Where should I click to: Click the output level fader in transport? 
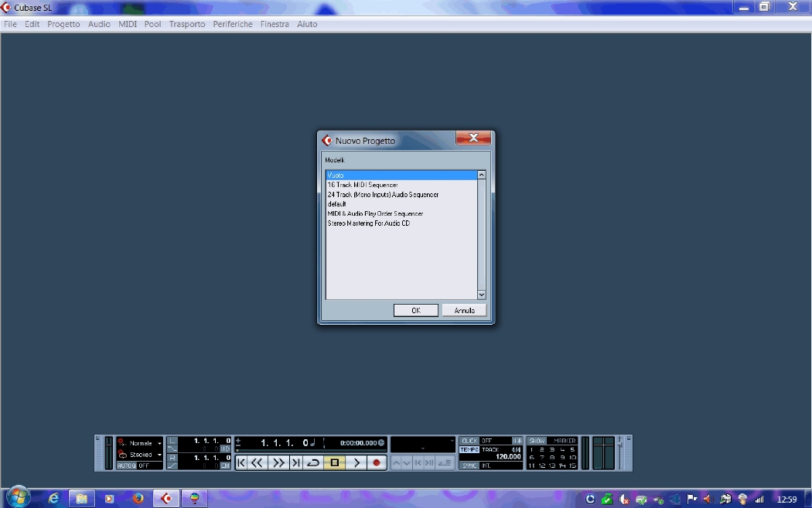(x=619, y=445)
